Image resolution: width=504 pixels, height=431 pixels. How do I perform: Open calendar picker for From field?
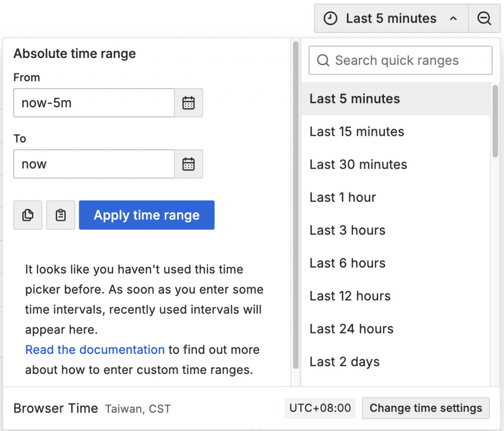point(189,103)
